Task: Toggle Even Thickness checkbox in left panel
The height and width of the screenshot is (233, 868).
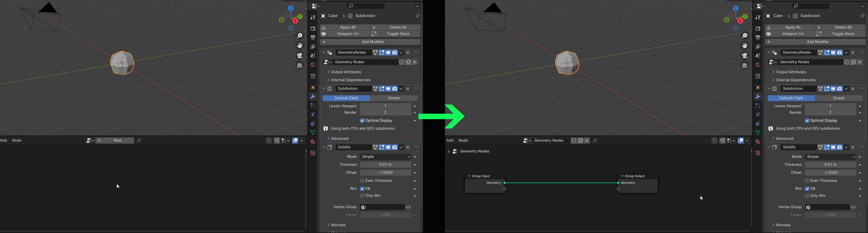Action: coord(362,181)
